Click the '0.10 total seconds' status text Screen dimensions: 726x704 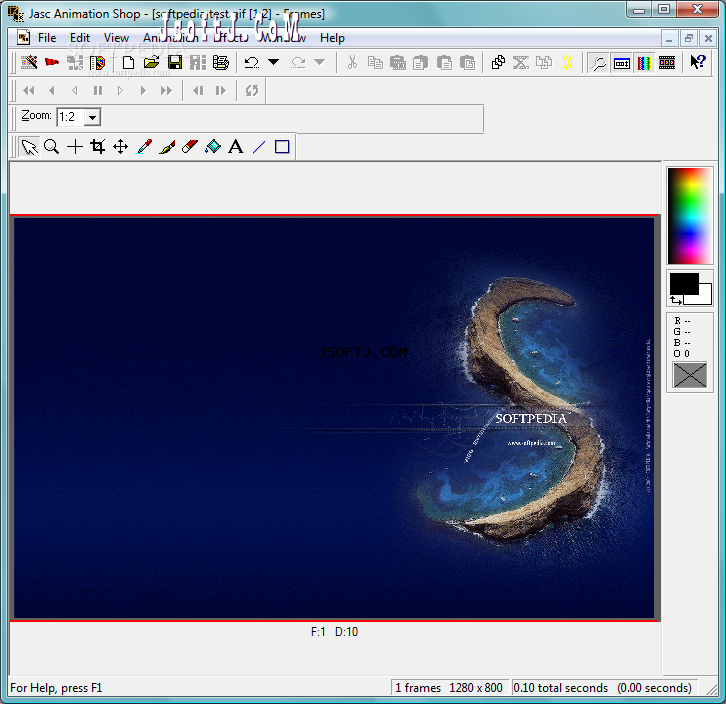pos(561,688)
